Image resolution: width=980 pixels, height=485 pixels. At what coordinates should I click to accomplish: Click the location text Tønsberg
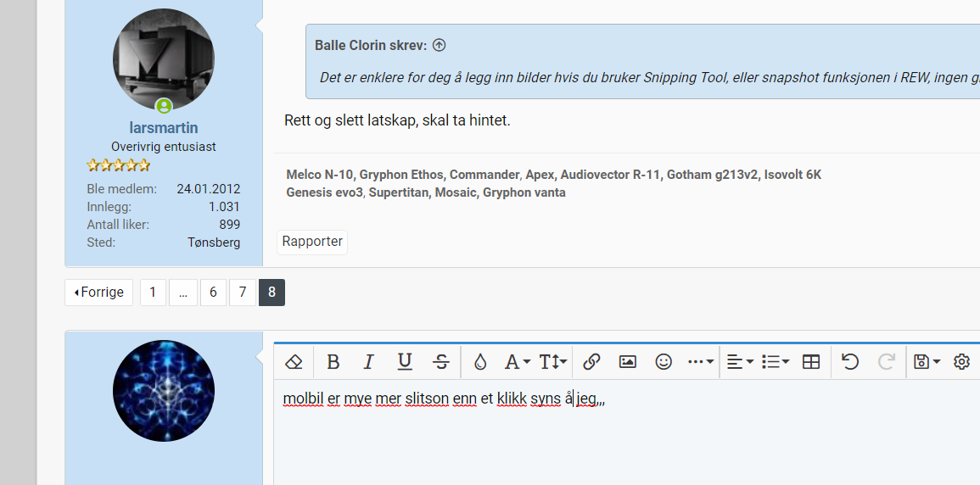pos(214,242)
